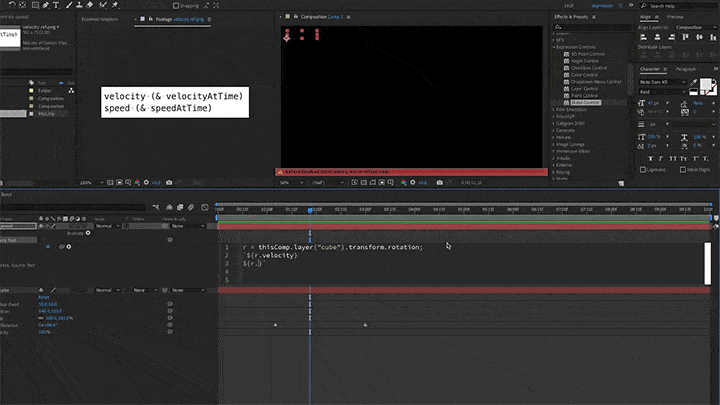Toggle the expression enable switch
This screenshot has width=720, height=405.
coord(48,247)
